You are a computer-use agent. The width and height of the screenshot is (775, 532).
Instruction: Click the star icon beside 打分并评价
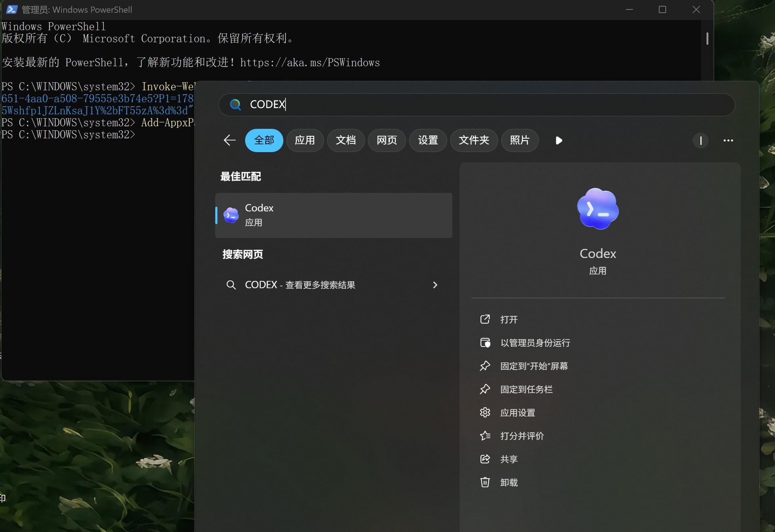(485, 436)
